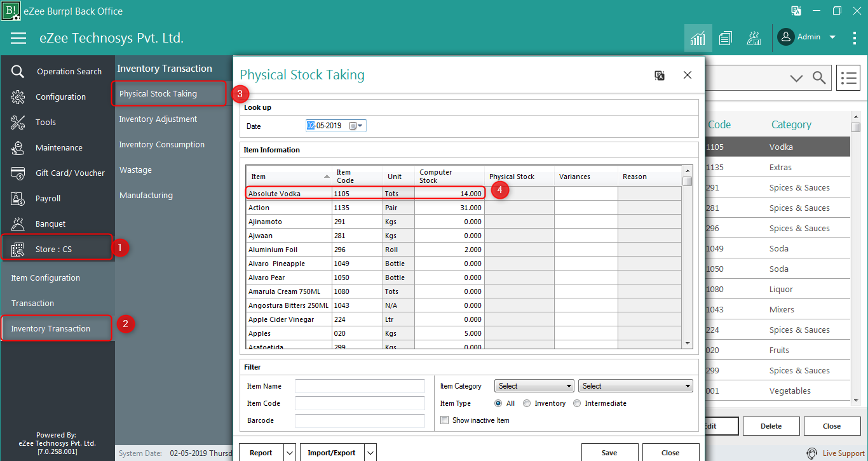Expand the Admin user dropdown arrow
Image resolution: width=868 pixels, height=461 pixels.
tap(832, 37)
